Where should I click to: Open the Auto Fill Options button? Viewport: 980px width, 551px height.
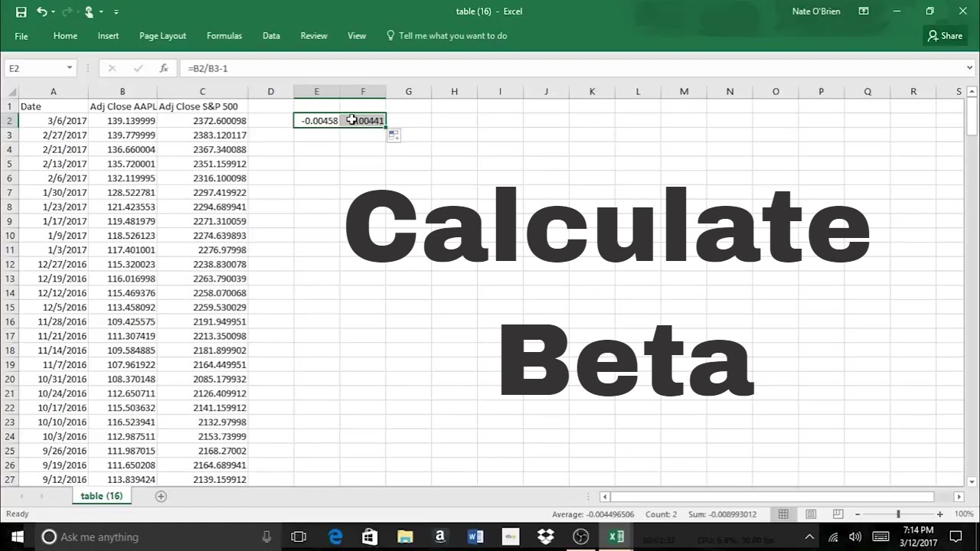click(x=393, y=135)
